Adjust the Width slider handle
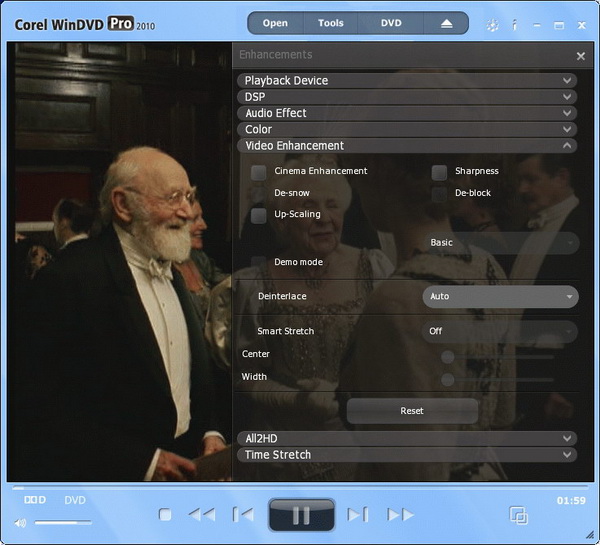 [447, 380]
